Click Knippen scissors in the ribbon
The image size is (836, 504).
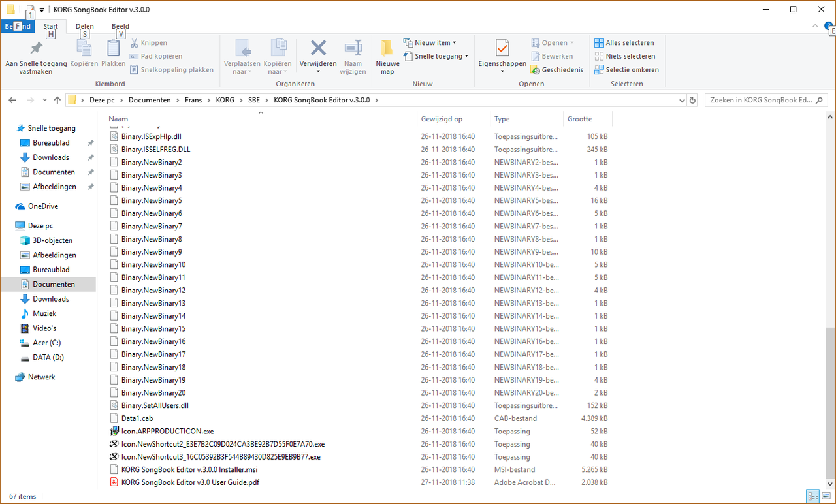pos(149,43)
